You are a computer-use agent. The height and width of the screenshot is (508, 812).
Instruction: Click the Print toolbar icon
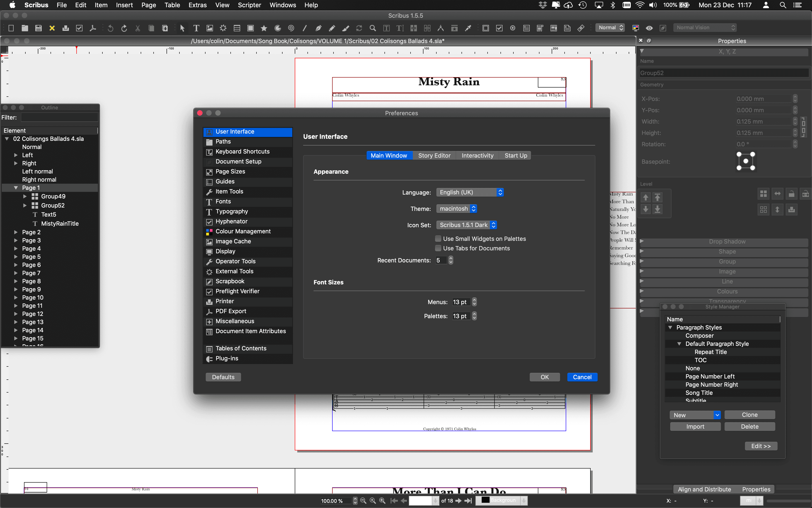[66, 28]
